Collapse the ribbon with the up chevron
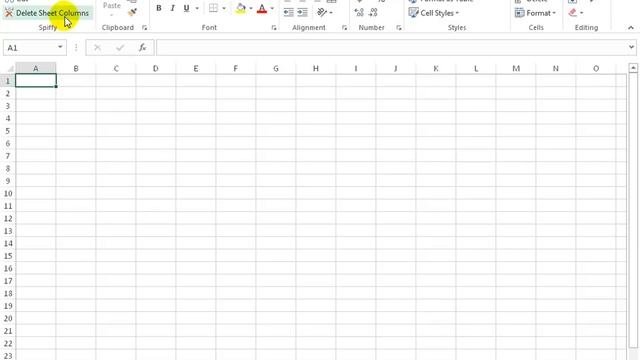This screenshot has width=640, height=360. coord(631,28)
